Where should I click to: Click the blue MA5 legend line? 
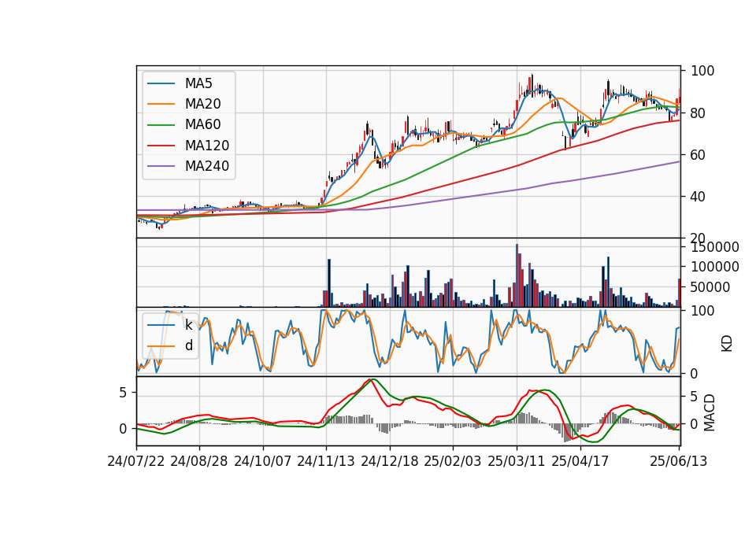tap(161, 83)
